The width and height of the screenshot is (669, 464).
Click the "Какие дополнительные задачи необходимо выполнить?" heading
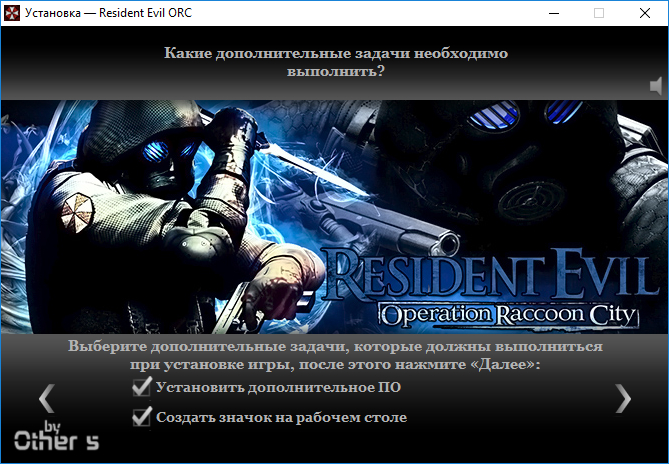[336, 62]
